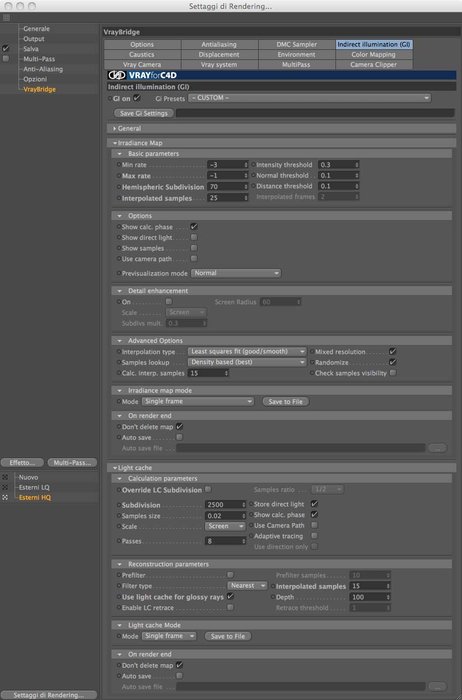Toggle the GI on checkbox

[137, 98]
